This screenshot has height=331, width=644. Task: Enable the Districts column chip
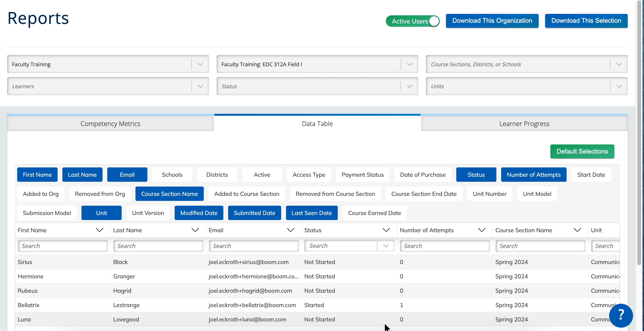tap(217, 175)
